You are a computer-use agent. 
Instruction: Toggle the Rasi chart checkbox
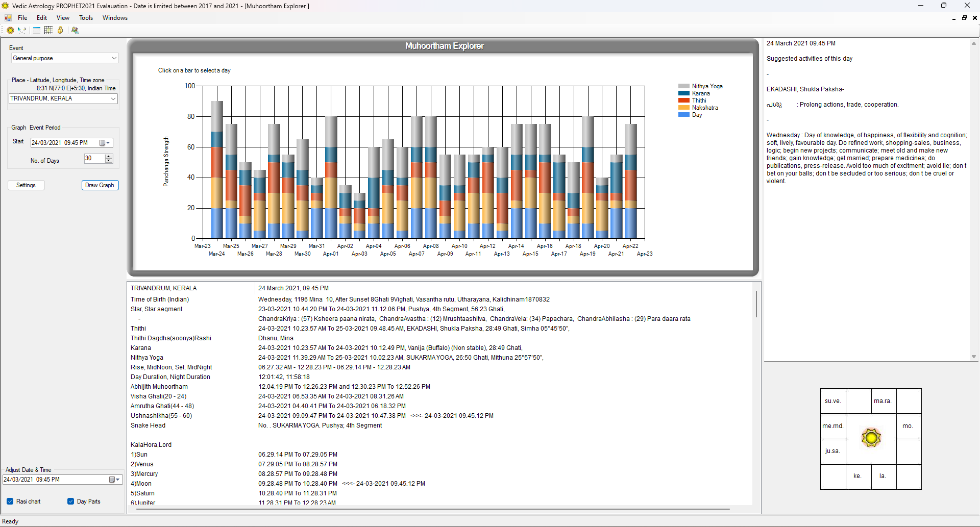tap(10, 501)
